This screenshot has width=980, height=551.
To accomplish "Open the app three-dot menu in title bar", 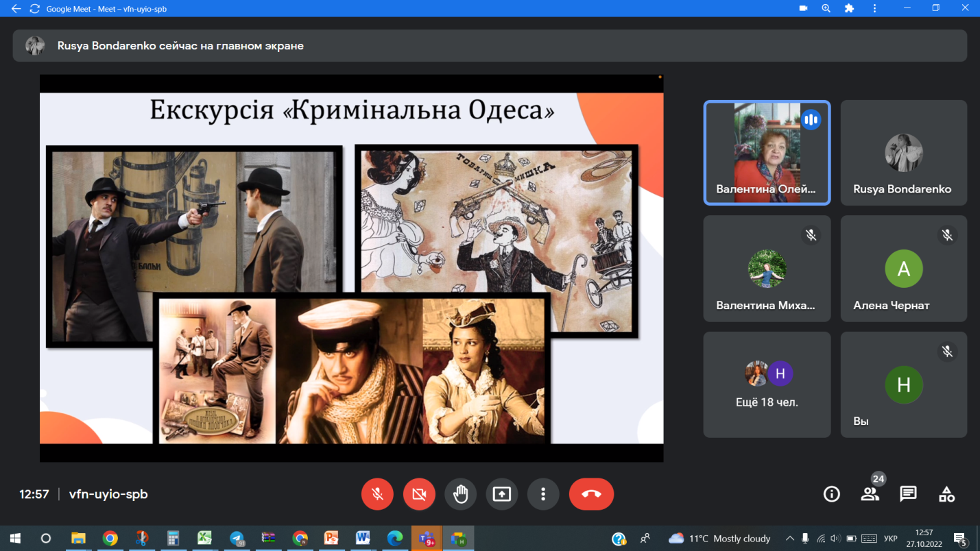I will [x=874, y=9].
